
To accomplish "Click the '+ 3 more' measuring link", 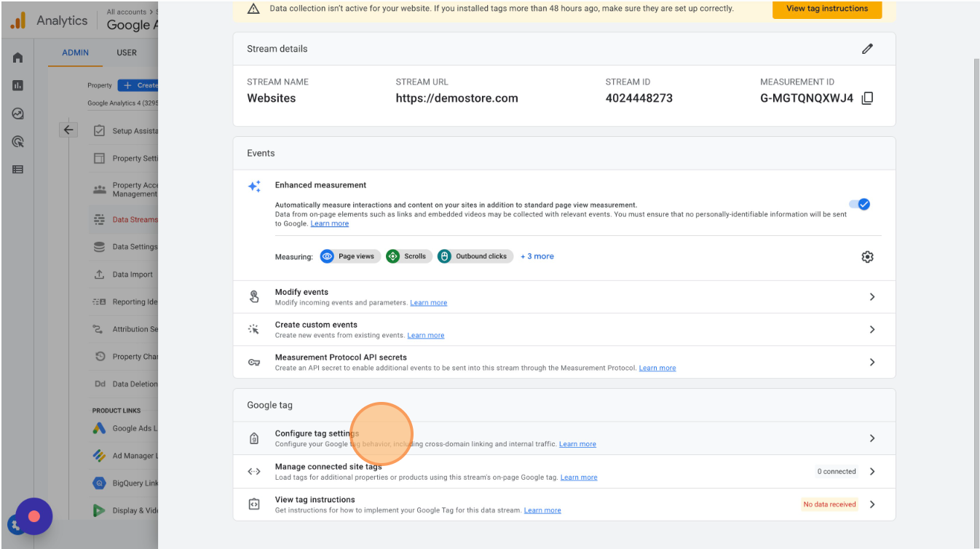I will [x=537, y=256].
